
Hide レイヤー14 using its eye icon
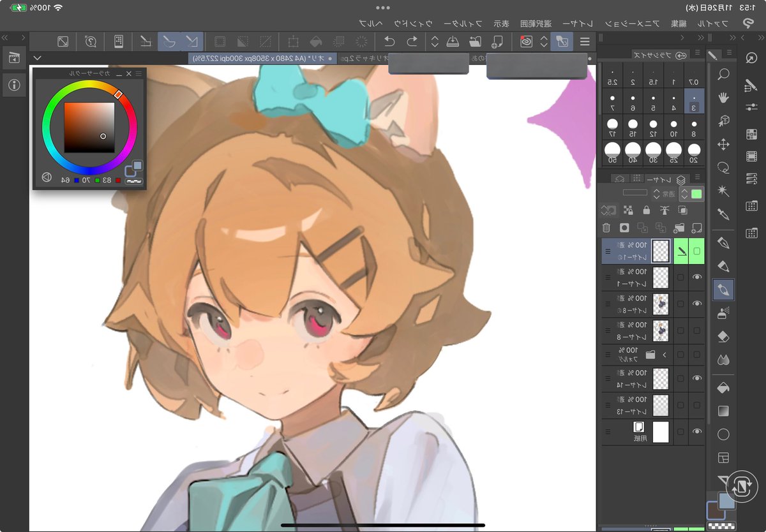pos(696,379)
